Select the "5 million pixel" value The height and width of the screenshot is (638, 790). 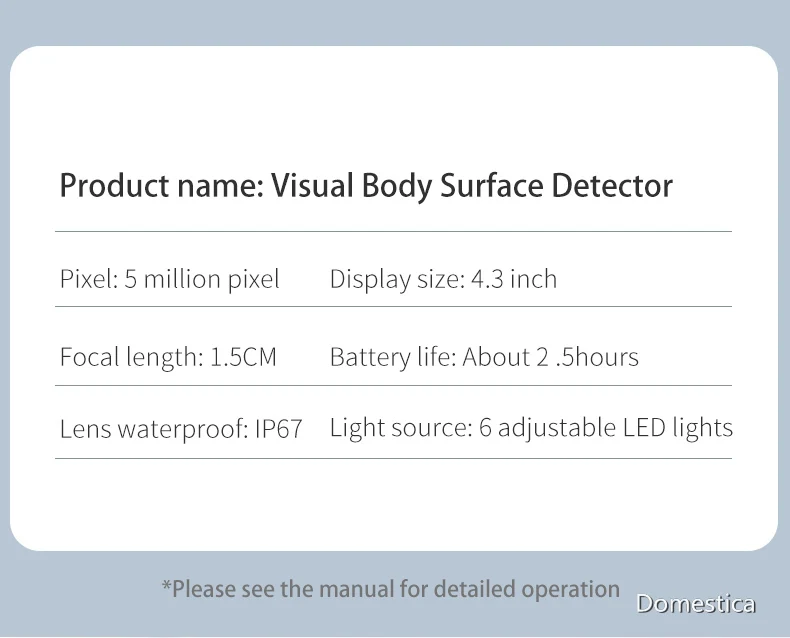(x=202, y=279)
